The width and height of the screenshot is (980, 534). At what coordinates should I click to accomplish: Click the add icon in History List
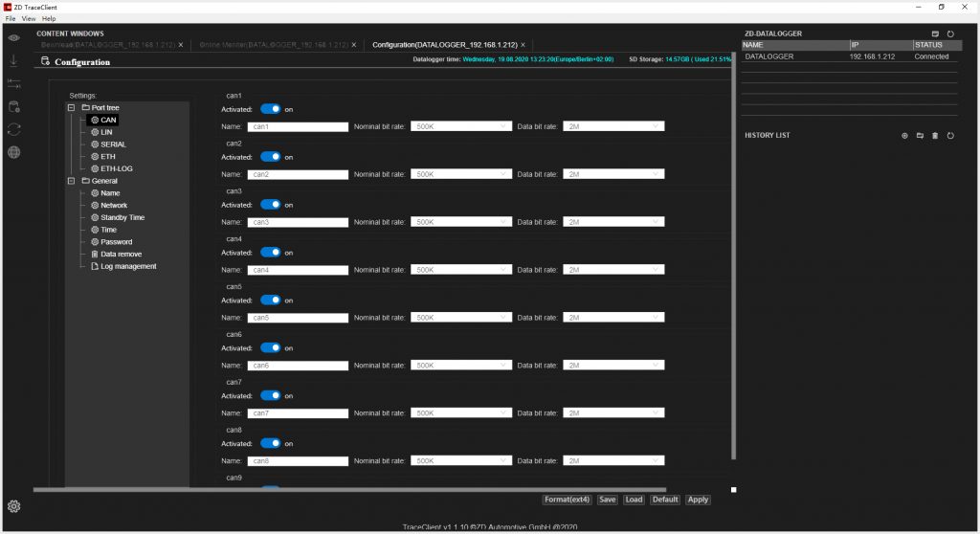pyautogui.click(x=904, y=136)
